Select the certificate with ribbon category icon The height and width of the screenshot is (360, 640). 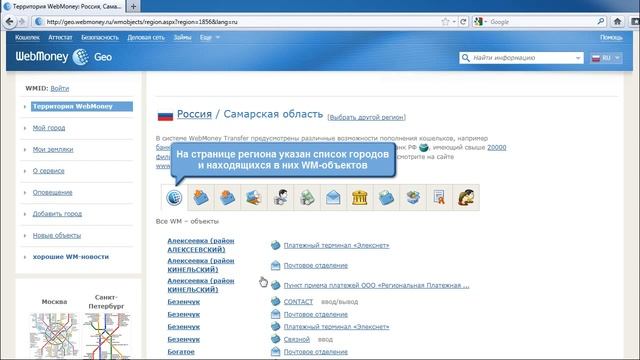(439, 198)
